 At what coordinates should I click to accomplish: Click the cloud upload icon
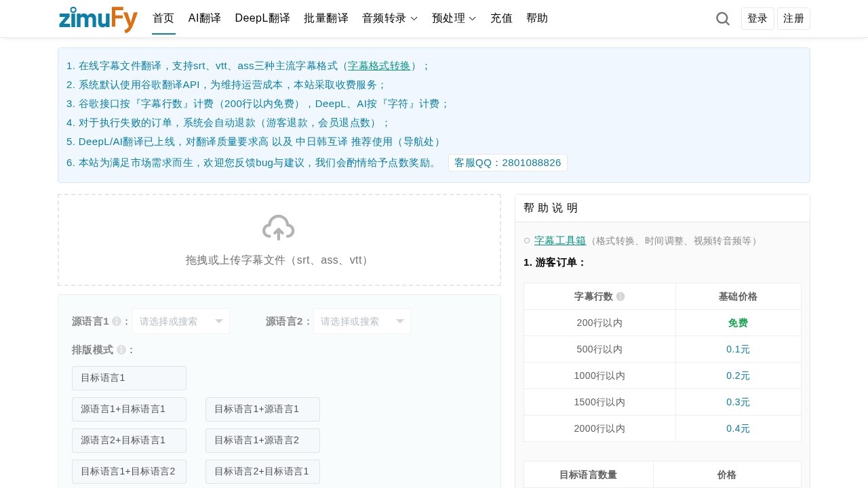point(278,228)
